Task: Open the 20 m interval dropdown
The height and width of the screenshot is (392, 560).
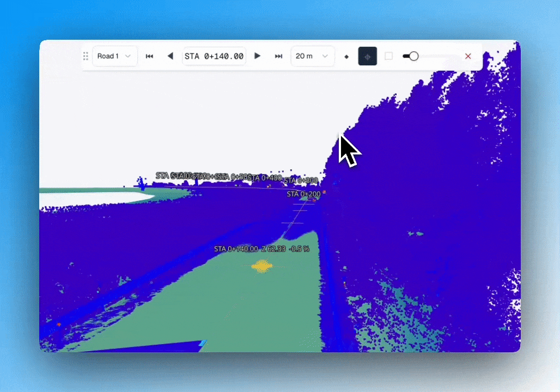Action: pyautogui.click(x=313, y=56)
